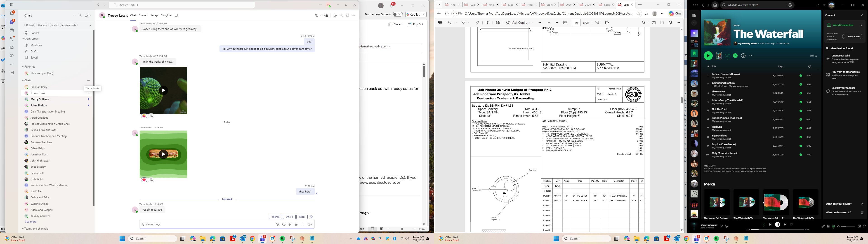Go to Spotify Home
This screenshot has height=244, width=868.
pos(715,5)
